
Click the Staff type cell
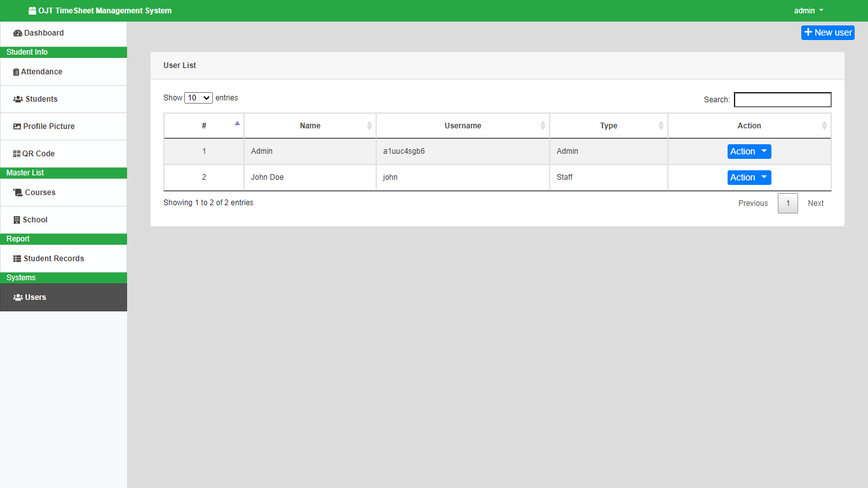click(609, 177)
